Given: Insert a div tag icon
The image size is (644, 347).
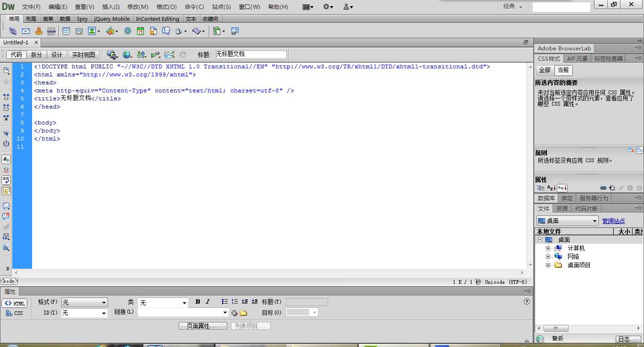Looking at the screenshot, I should 79,31.
